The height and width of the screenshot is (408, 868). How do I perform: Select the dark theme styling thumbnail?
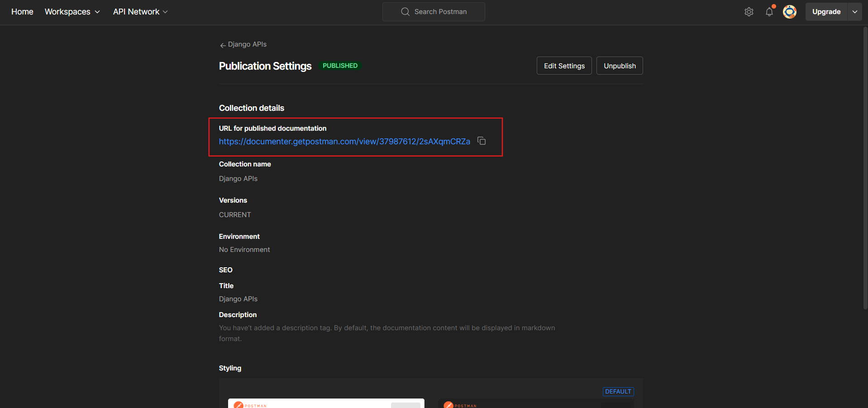[536, 403]
